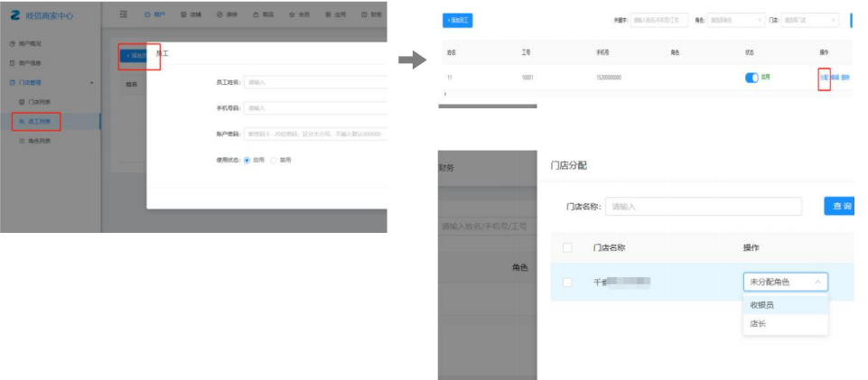Click the sidebar collapse icon in top bar
The height and width of the screenshot is (380, 868).
click(123, 14)
